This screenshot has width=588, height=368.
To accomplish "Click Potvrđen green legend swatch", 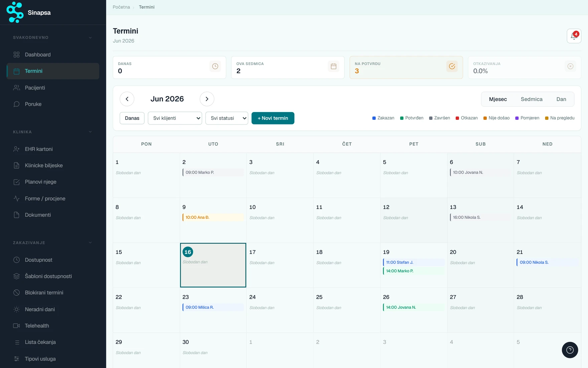I will coord(402,118).
